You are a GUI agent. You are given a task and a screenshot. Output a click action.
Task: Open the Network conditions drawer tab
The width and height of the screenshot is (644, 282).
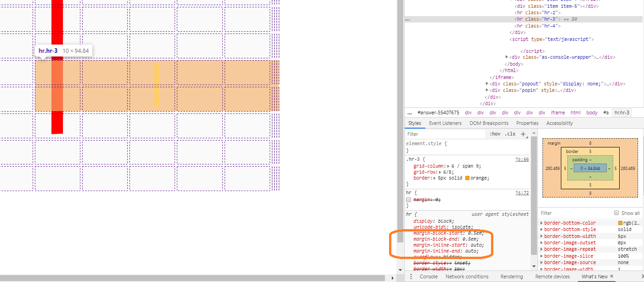(x=467, y=276)
